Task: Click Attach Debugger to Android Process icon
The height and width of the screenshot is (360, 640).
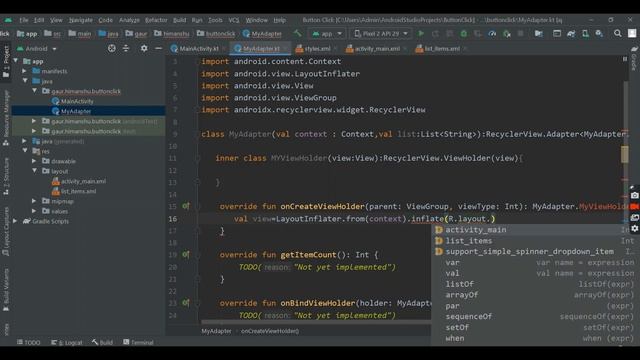Action: point(507,33)
